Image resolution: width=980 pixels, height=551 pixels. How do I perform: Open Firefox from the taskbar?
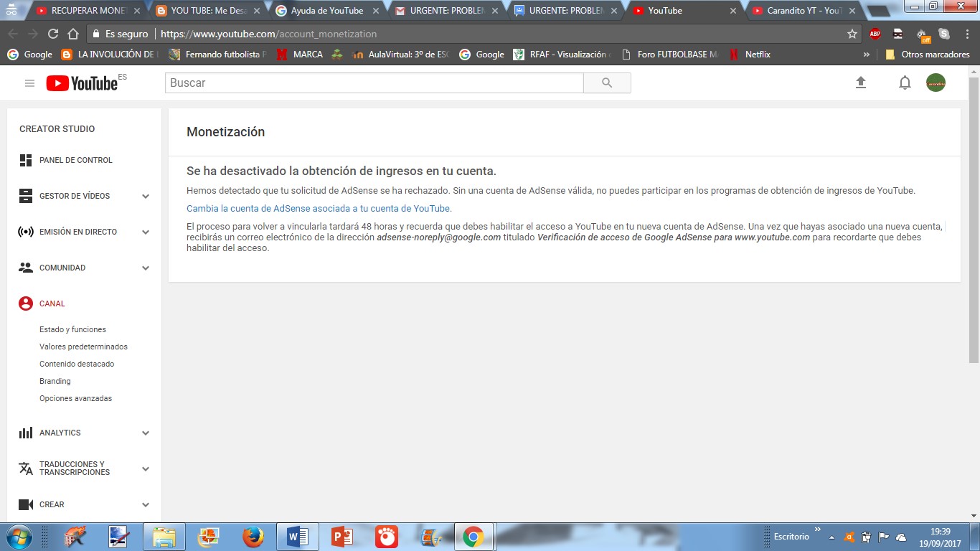click(x=253, y=537)
